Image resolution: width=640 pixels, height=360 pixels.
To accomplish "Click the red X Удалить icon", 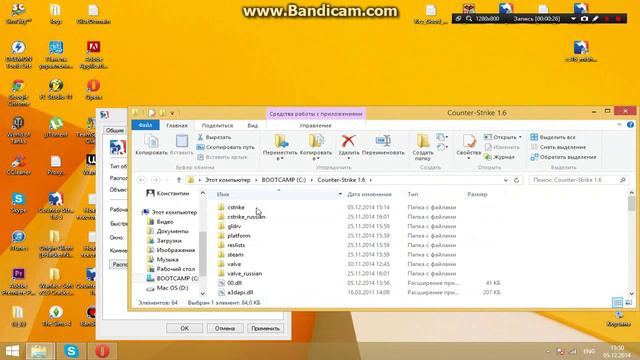I will [348, 141].
